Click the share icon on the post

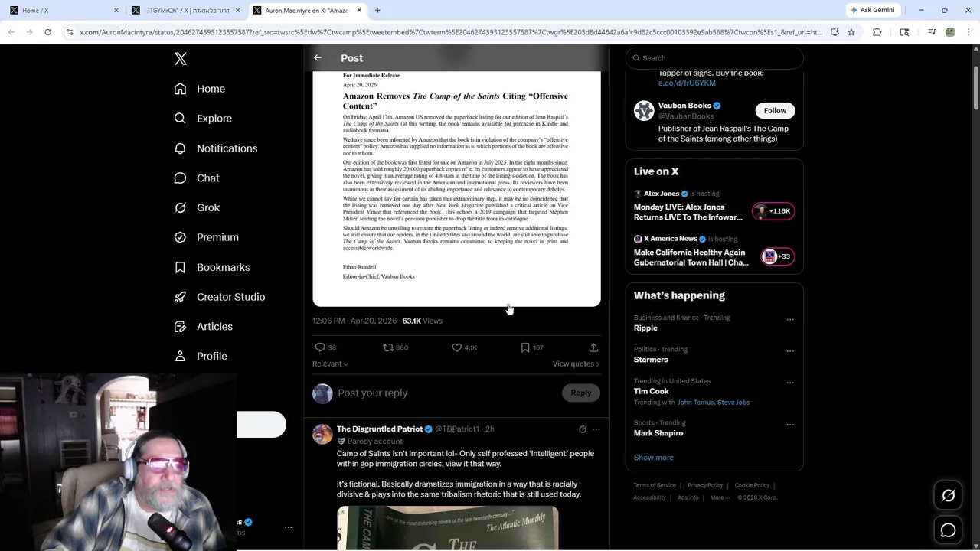coord(593,347)
